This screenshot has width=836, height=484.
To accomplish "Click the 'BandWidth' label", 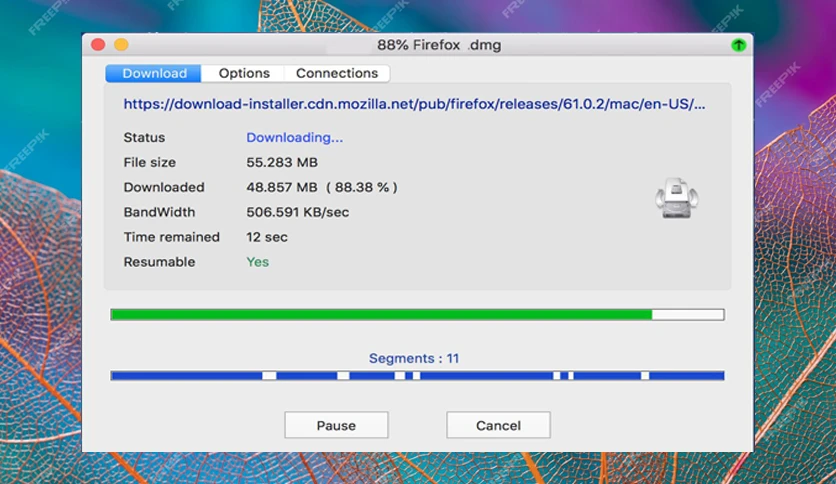I will 159,212.
